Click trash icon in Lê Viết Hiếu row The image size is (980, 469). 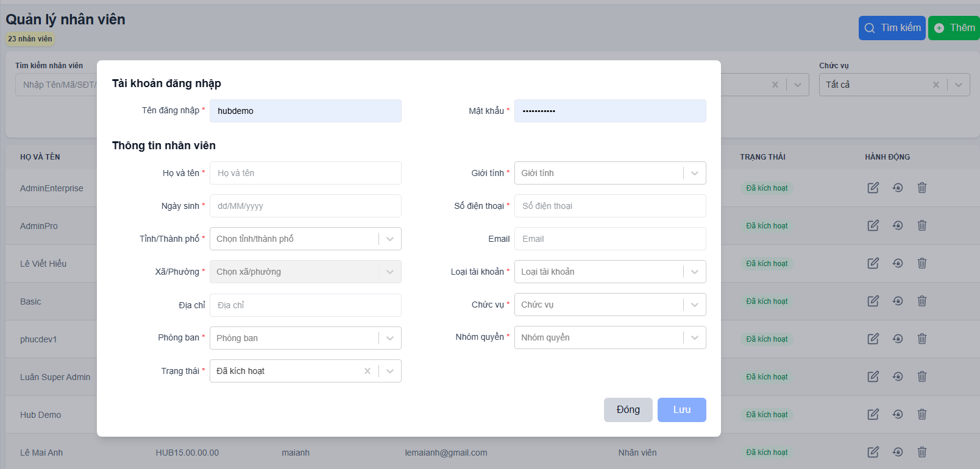pyautogui.click(x=921, y=263)
